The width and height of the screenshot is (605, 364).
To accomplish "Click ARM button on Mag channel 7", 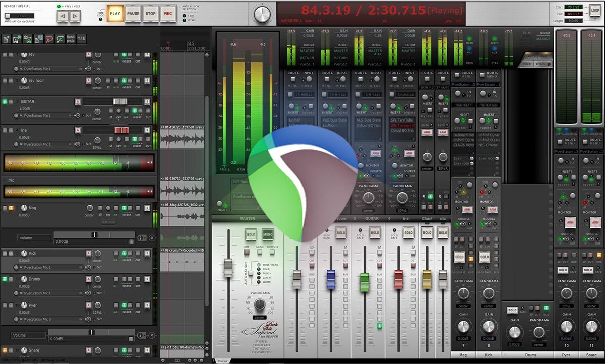I will (467, 210).
